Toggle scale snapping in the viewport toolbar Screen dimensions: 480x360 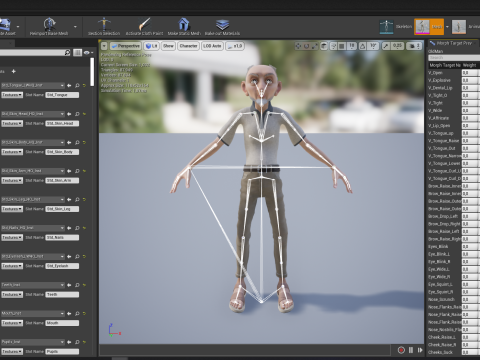386,46
